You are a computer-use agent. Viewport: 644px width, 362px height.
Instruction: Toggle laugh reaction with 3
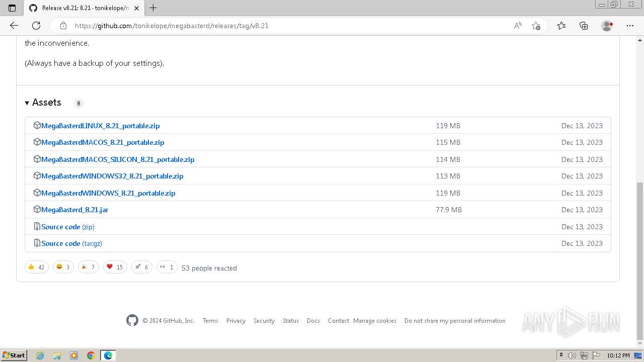[x=63, y=267]
